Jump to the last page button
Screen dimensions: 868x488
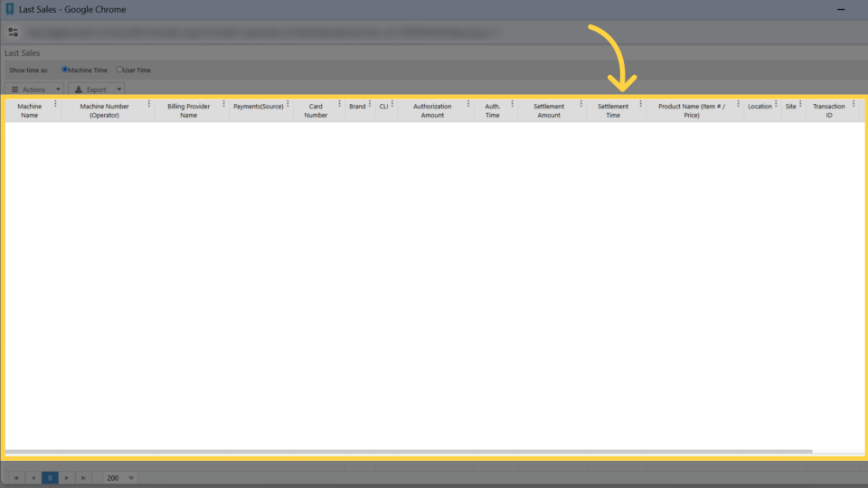click(83, 477)
